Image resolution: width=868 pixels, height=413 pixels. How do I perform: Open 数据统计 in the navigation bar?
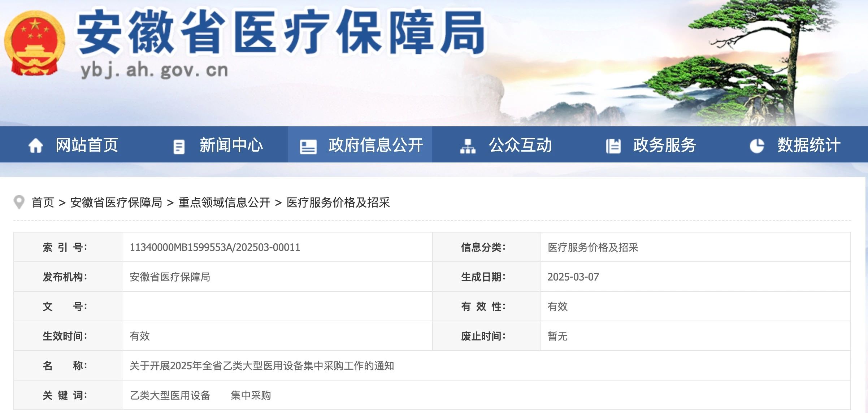pos(809,145)
